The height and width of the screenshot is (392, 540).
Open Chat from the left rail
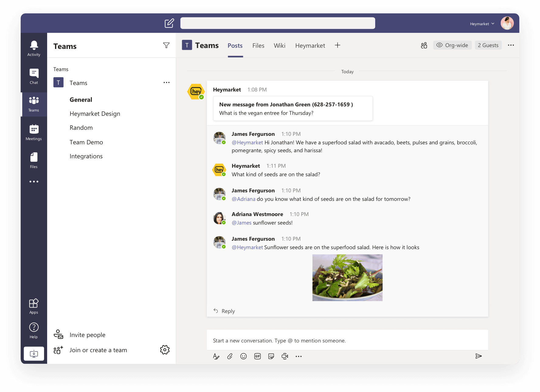pos(34,76)
